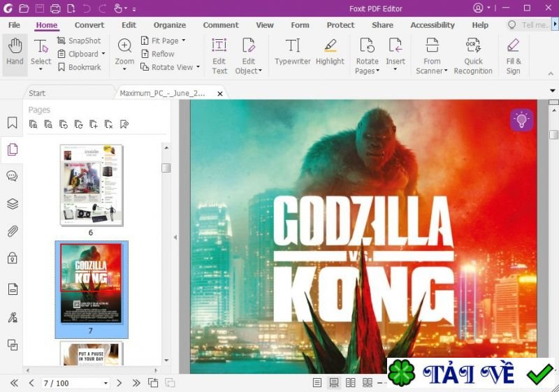Viewport: 559px width, 392px height.
Task: Toggle continuous page view mode
Action: [334, 383]
